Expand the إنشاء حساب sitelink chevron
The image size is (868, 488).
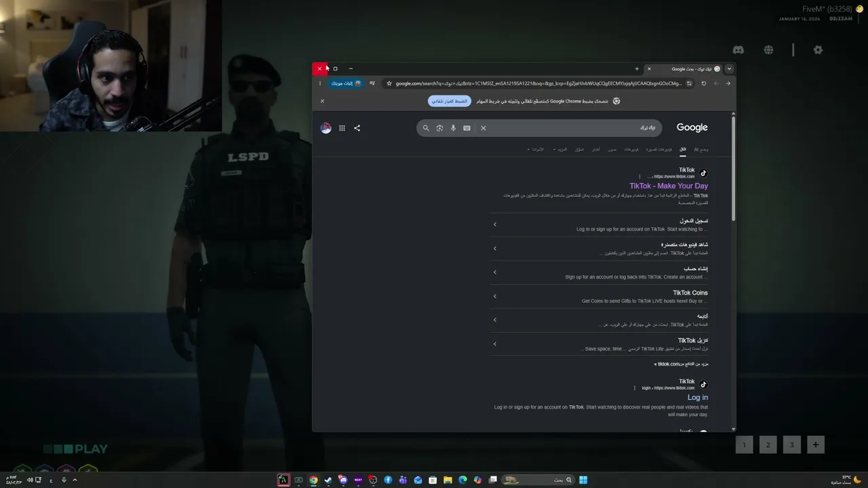(x=495, y=272)
